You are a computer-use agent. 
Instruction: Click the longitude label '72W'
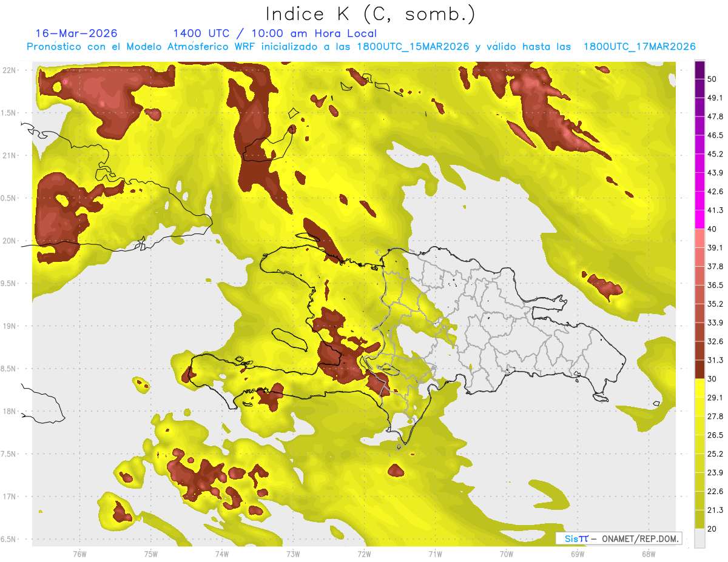pyautogui.click(x=364, y=554)
